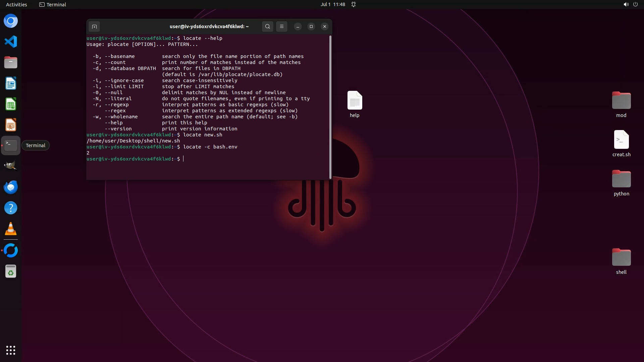Screen dimensions: 644x362
Task: Open system volume and power menu
Action: click(630, 4)
